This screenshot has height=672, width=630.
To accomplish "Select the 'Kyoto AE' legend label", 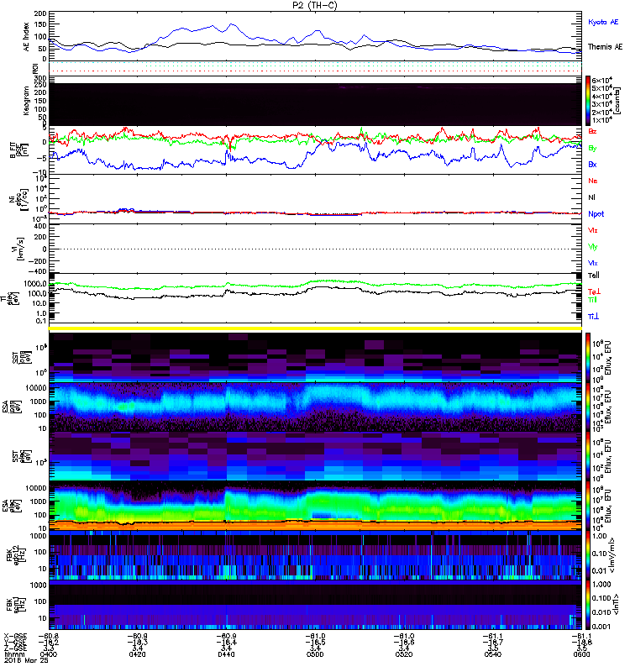I will tap(603, 22).
